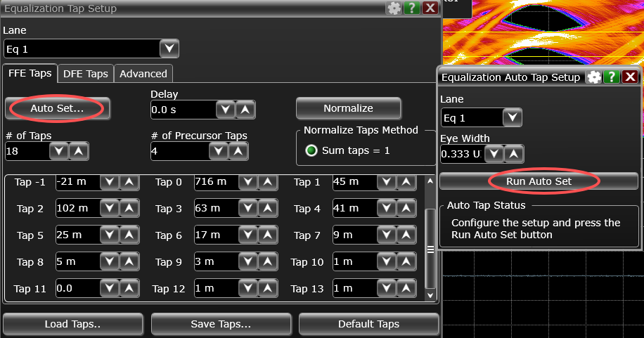
Task: Click the # of Taps field showing 18
Action: click(x=27, y=151)
